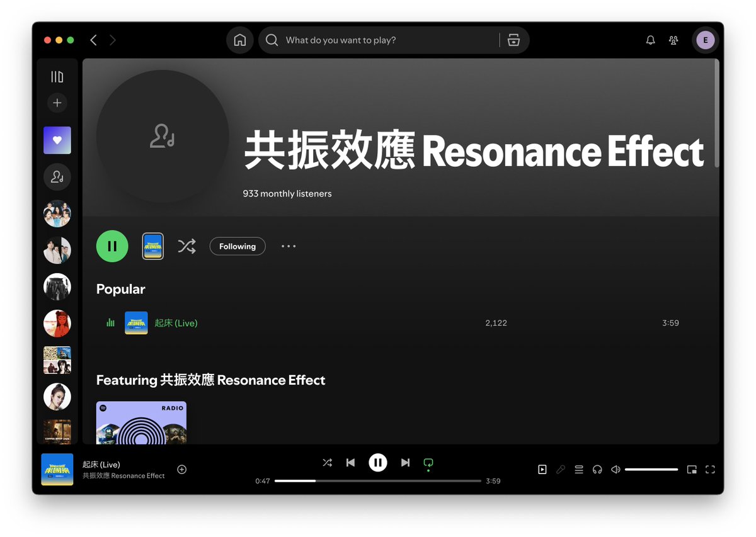
Task: Click the Popular section heading
Action: tap(121, 289)
